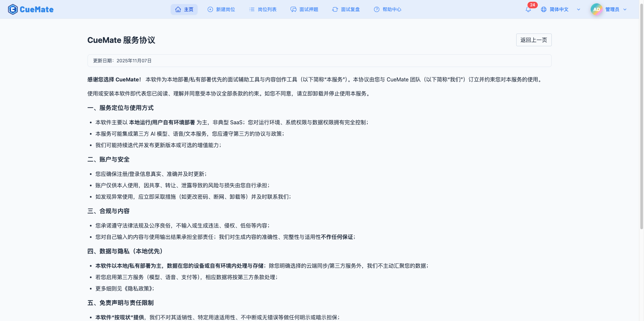Screen dimensions: 644x321
Task: Open the 帮助中心 navigation item
Action: 388,9
